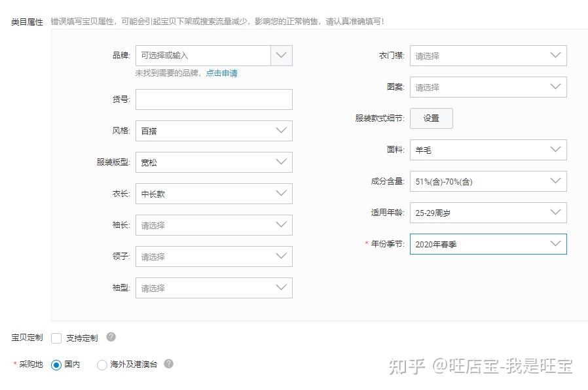Expand the 品牌 combo box arrow
588x390 pixels.
(x=282, y=56)
